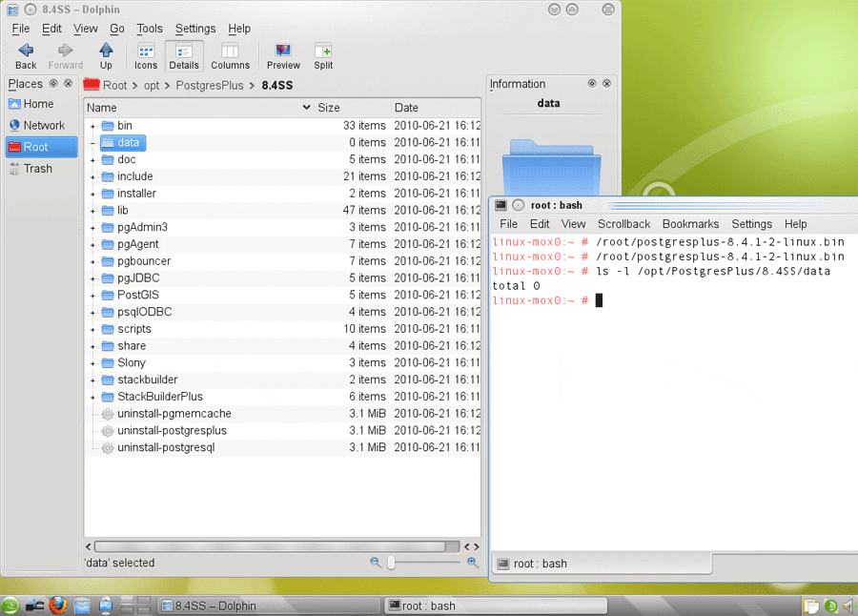This screenshot has height=616, width=858.
Task: Sort by Size column header
Action: tap(352, 108)
